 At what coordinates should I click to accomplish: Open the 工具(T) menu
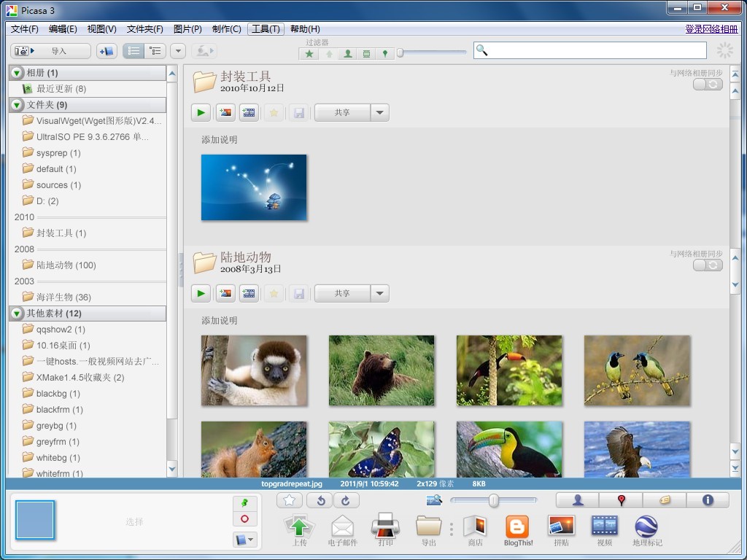click(266, 29)
